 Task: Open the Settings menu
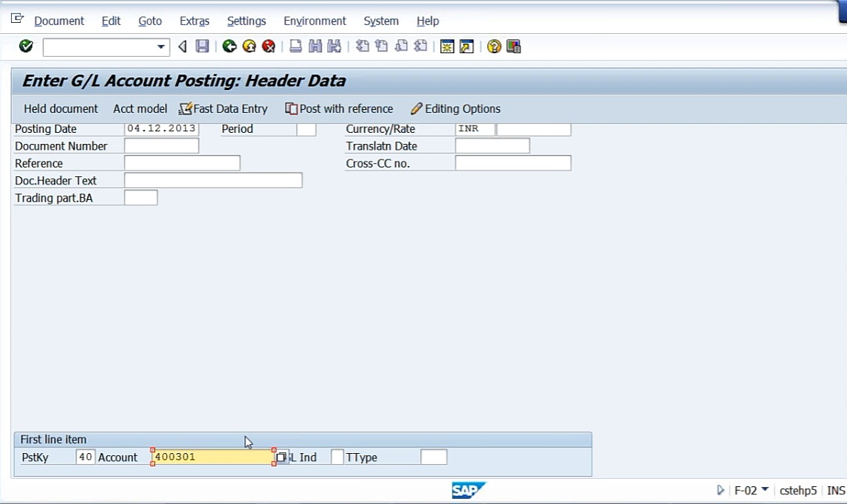(247, 21)
